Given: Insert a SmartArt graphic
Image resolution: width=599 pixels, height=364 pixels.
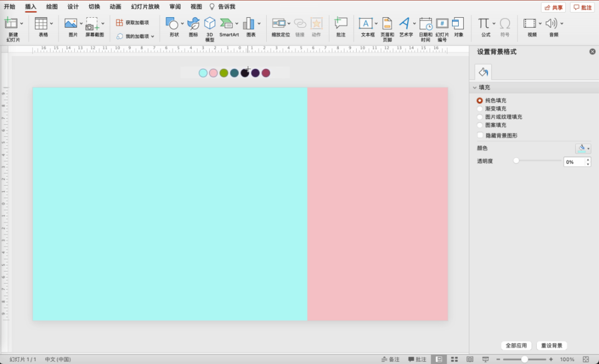Looking at the screenshot, I should point(227,23).
